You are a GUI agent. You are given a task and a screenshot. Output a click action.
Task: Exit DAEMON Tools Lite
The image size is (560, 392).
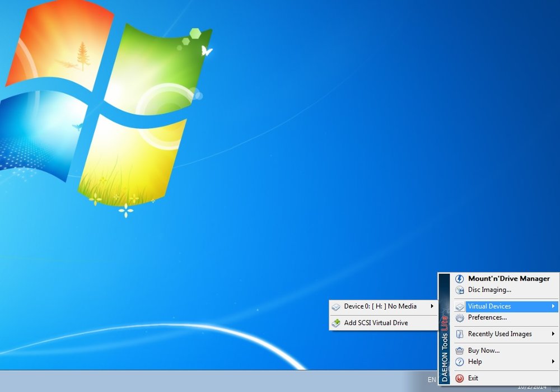click(506, 378)
